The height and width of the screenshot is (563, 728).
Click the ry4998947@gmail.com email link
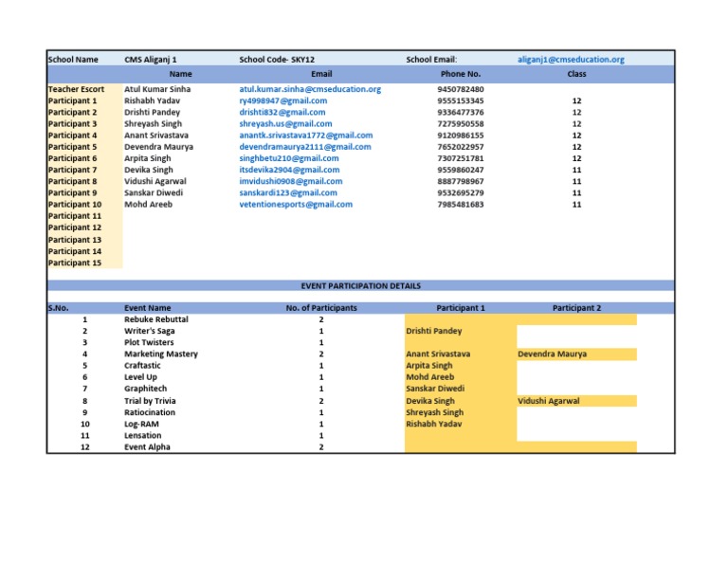pos(283,100)
